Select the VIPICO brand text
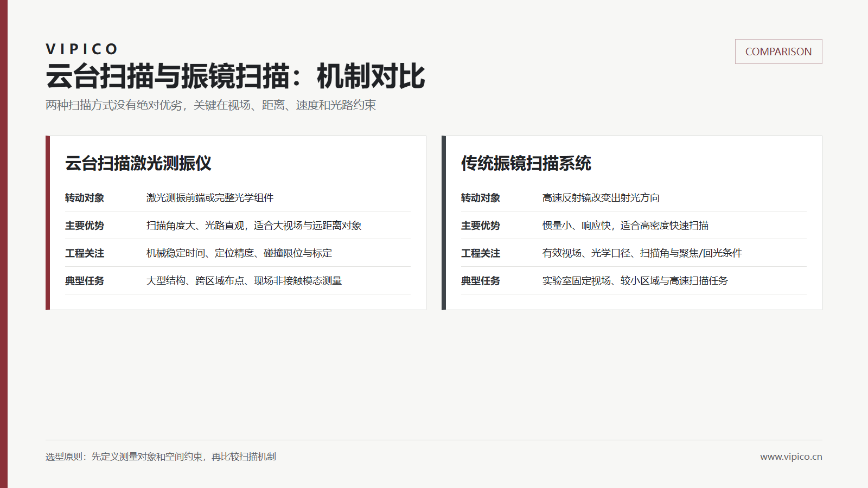Viewport: 868px width, 488px height. [82, 49]
